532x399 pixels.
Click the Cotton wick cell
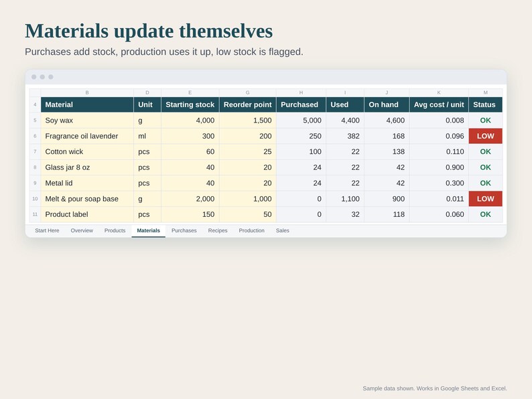[87, 151]
